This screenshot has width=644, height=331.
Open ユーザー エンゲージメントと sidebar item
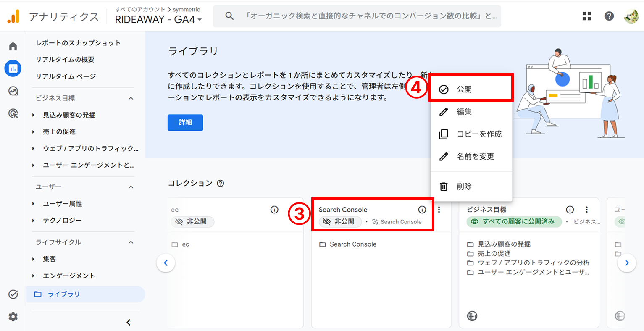89,165
